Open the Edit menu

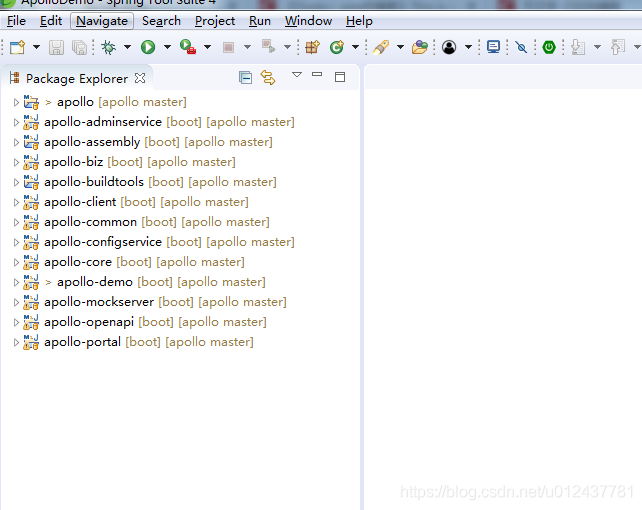[x=51, y=21]
